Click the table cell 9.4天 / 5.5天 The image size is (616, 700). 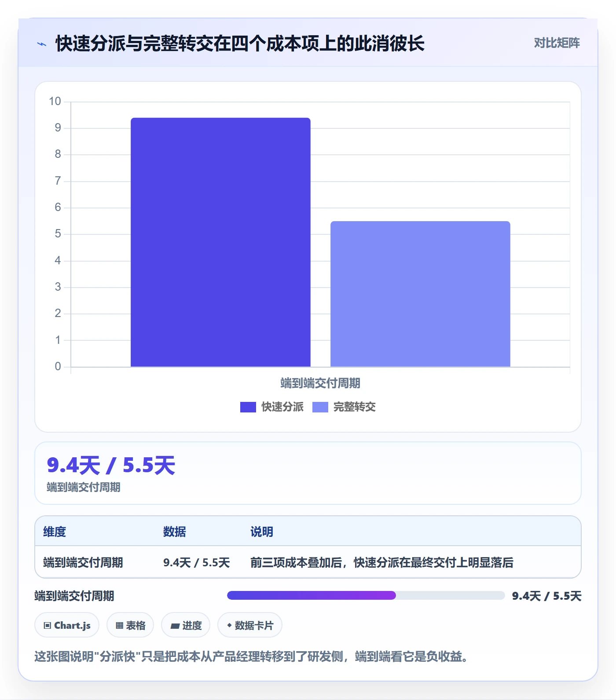click(197, 562)
